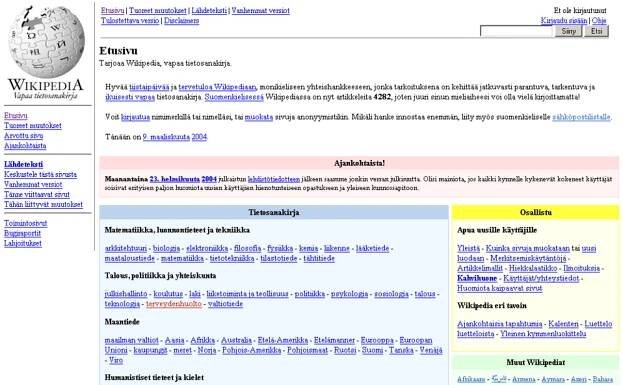Select bold Lähdeteksti in sidebar

point(23,164)
